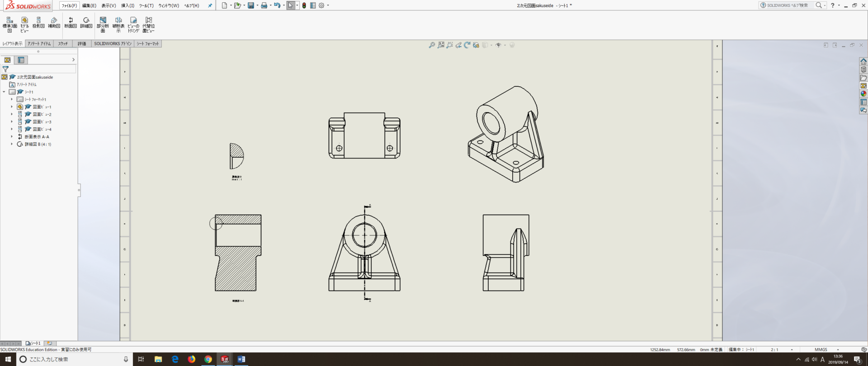
Task: Open Resources home tab in task pane
Action: point(863,61)
